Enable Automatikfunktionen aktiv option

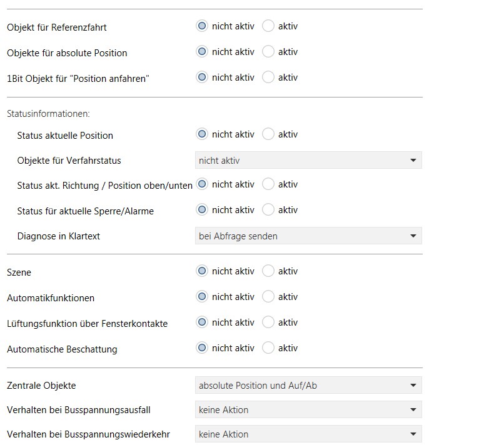point(268,297)
